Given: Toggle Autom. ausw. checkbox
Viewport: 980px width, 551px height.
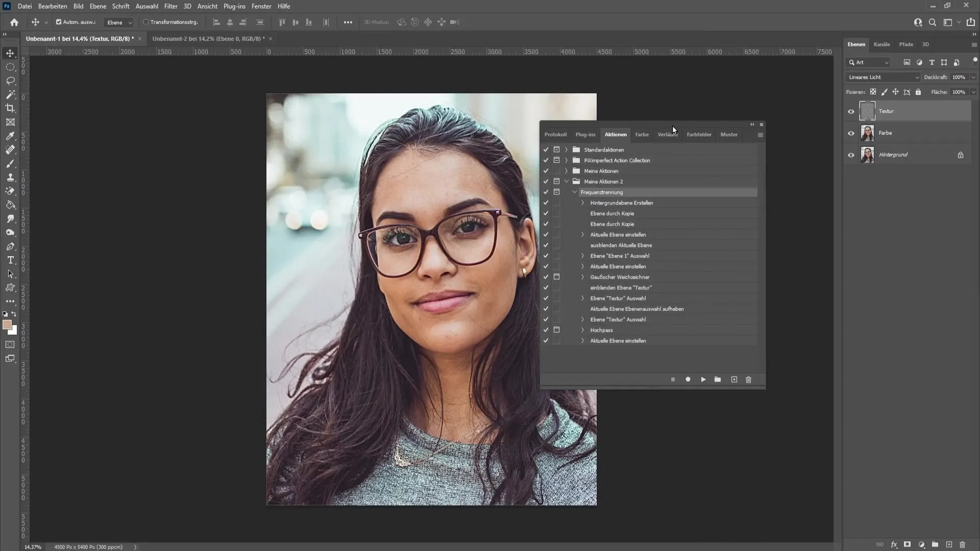Looking at the screenshot, I should pos(59,22).
